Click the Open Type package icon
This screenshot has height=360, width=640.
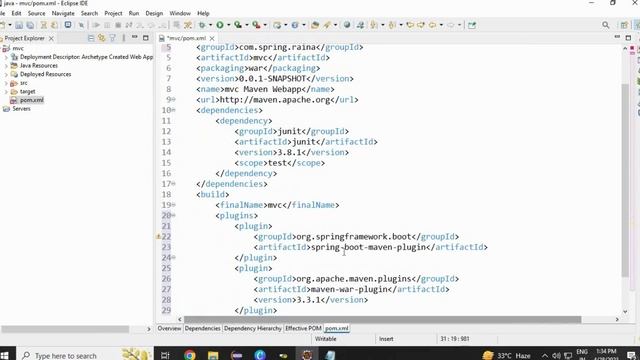click(x=315, y=25)
